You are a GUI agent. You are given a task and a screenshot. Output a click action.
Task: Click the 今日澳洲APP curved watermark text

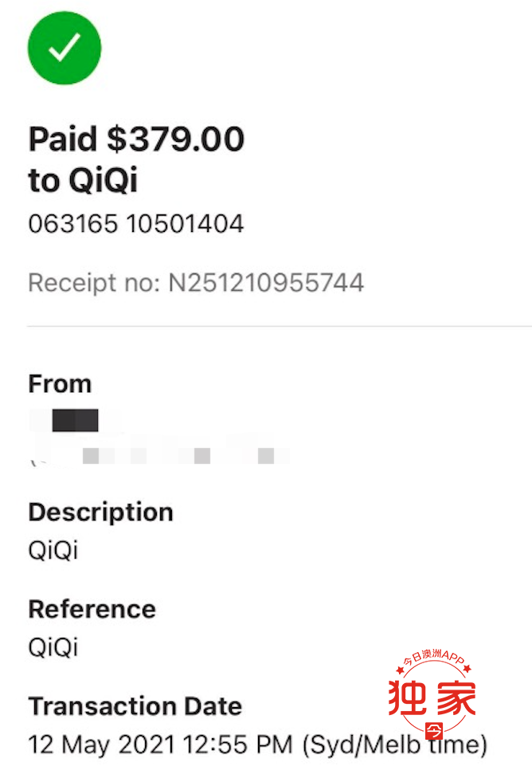pyautogui.click(x=433, y=658)
